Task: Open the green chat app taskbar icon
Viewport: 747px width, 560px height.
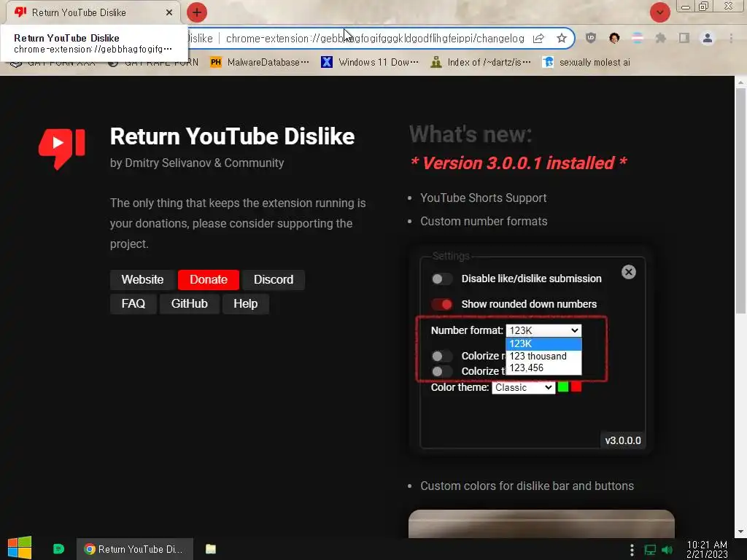Action: click(x=58, y=549)
